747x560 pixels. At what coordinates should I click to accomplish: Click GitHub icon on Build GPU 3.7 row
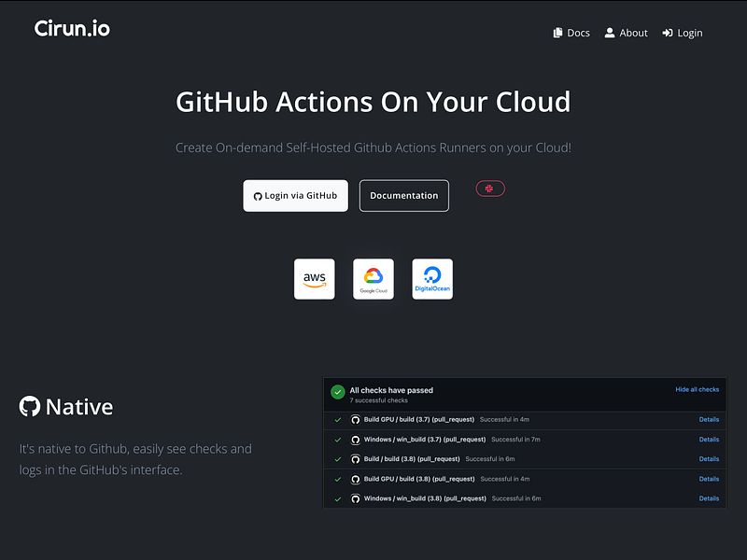pyautogui.click(x=356, y=420)
